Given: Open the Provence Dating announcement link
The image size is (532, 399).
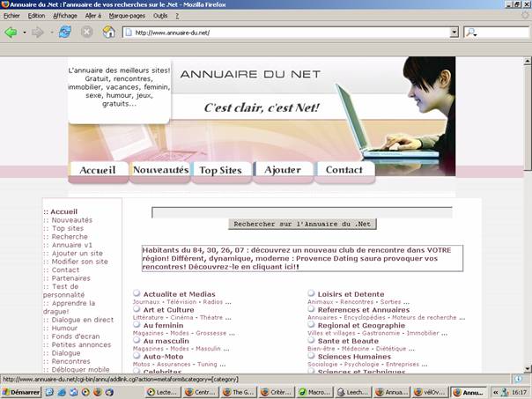Looking at the screenshot, I should click(x=302, y=259).
